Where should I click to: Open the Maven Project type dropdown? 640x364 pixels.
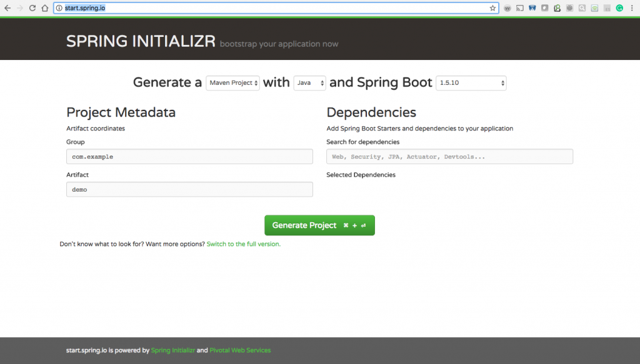(x=232, y=83)
